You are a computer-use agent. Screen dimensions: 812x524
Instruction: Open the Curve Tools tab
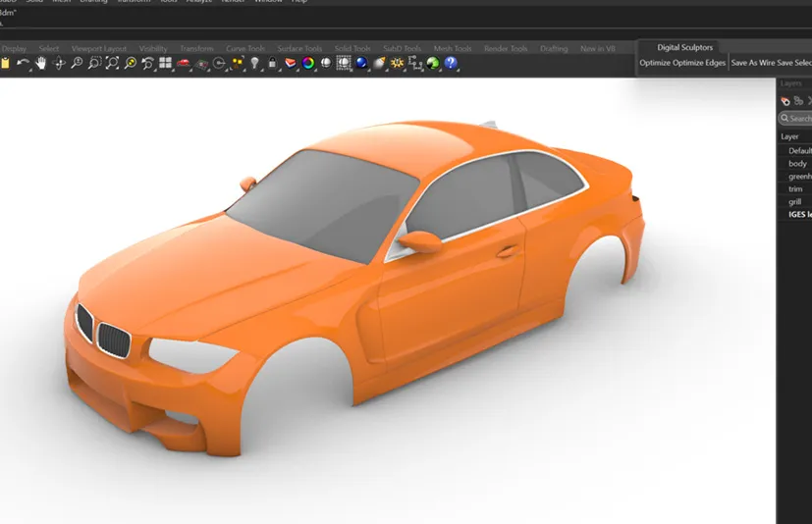tap(245, 48)
